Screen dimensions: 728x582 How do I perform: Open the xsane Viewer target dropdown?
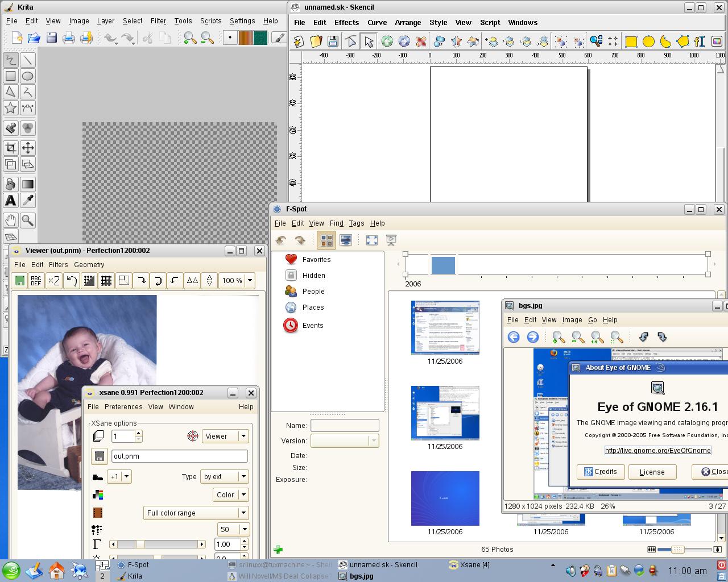coord(225,436)
